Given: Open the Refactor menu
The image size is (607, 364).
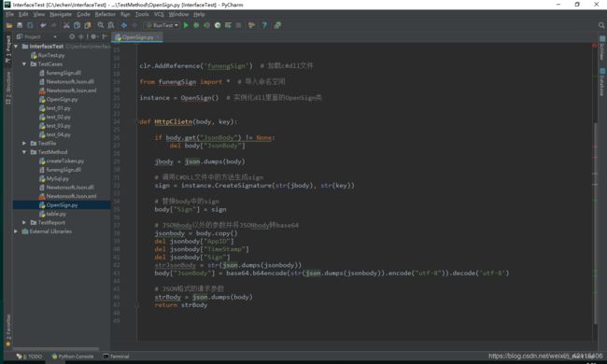Looking at the screenshot, I should 105,14.
